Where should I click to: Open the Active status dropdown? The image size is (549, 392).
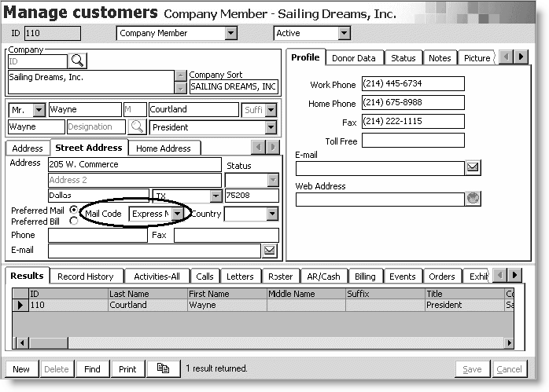344,33
